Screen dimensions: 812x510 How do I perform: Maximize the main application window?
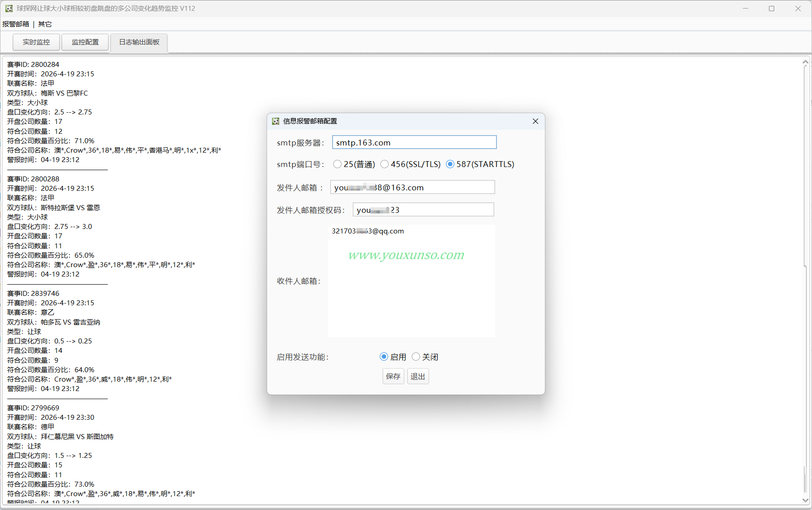(772, 9)
